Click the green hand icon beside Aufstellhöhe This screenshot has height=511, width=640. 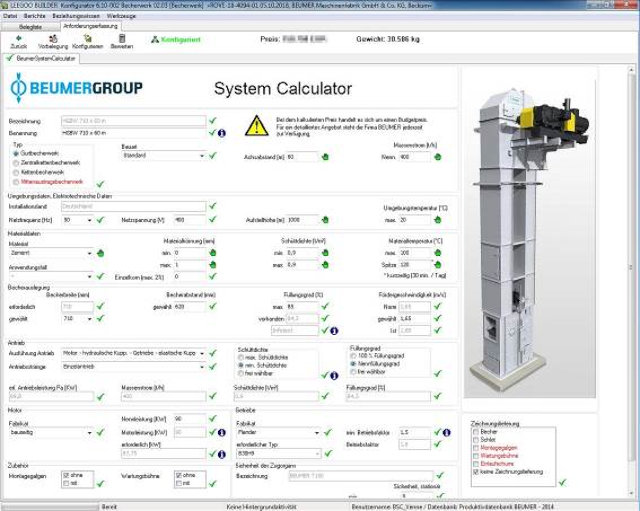[325, 220]
